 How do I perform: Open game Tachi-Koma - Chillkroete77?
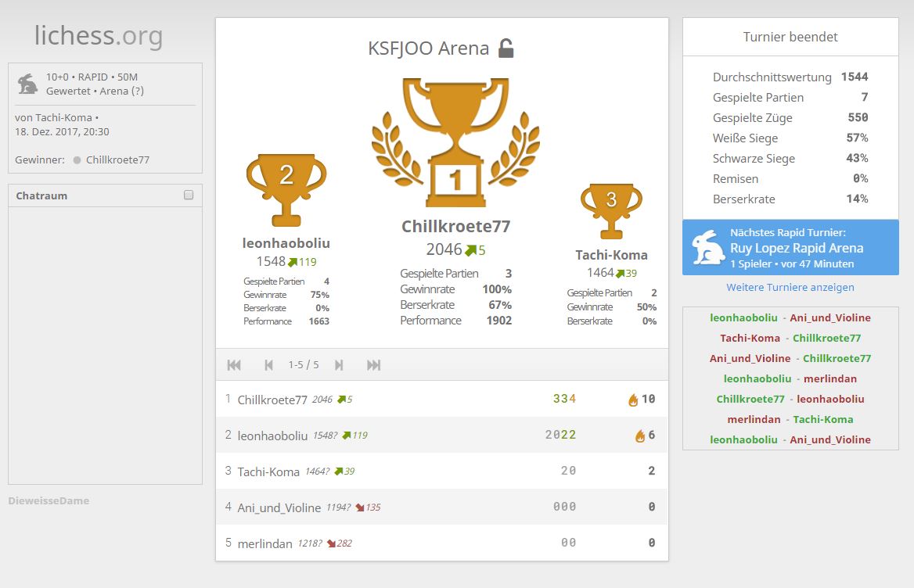point(790,339)
